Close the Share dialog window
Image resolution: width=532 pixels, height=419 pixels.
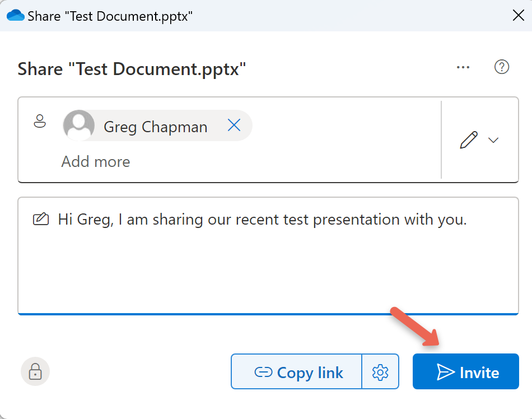519,15
